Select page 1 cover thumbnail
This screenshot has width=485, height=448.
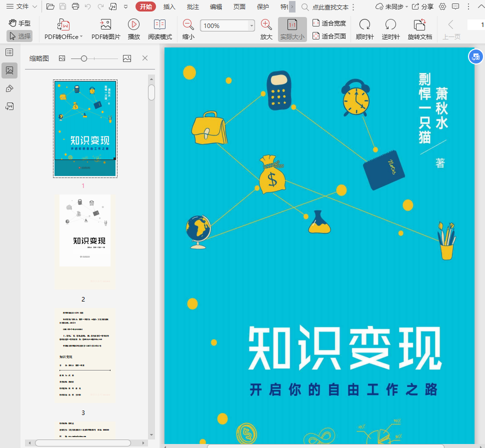(x=85, y=128)
